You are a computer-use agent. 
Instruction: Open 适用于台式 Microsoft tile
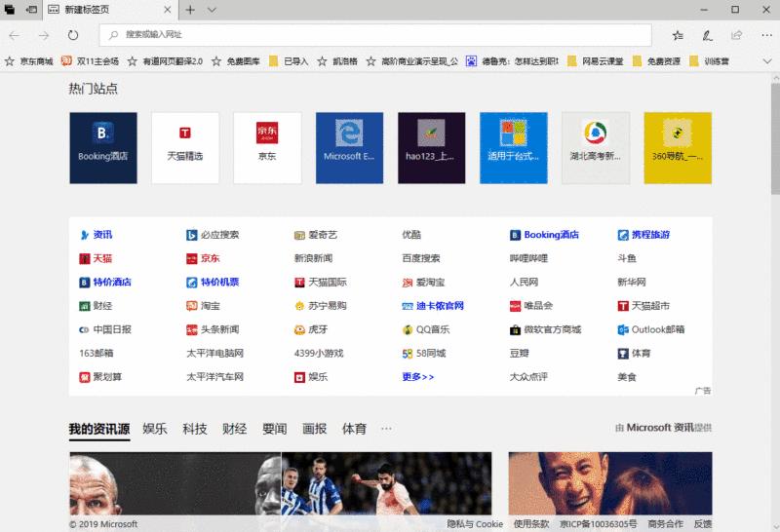click(x=514, y=148)
